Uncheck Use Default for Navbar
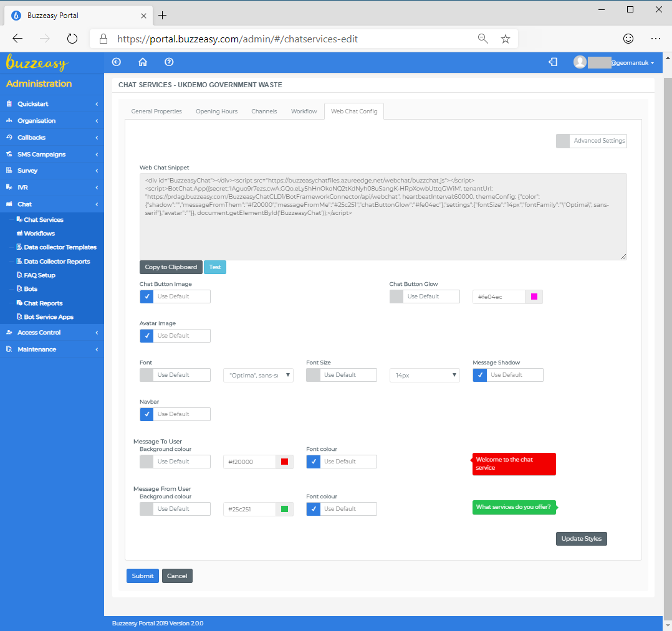This screenshot has height=631, width=672. click(146, 414)
